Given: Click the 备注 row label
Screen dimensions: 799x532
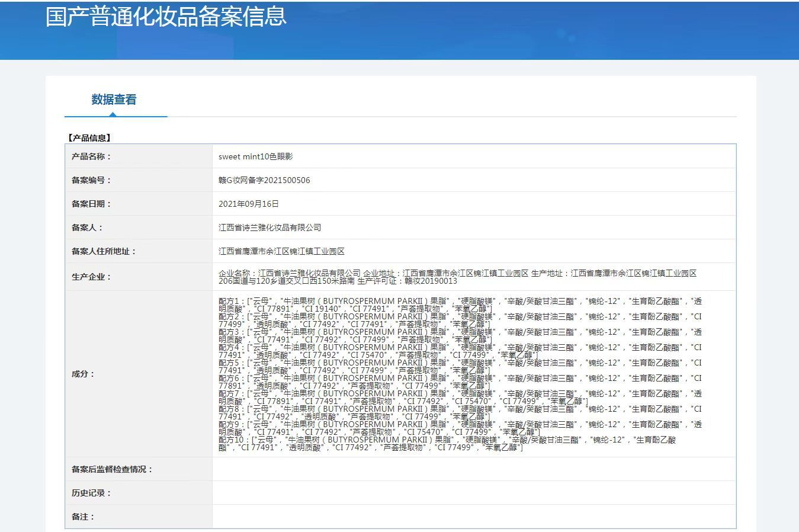Looking at the screenshot, I should coord(83,517).
